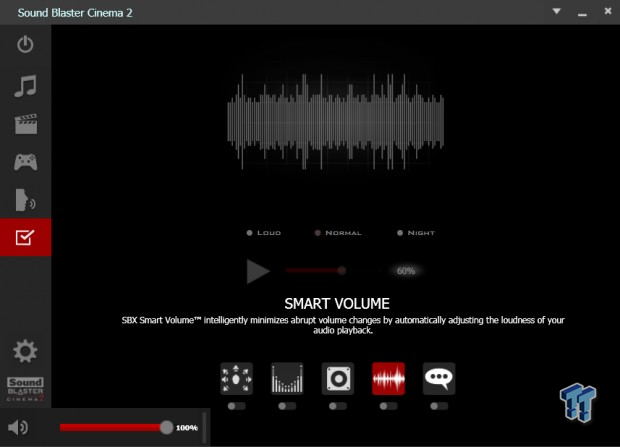Click the power icon in the sidebar
This screenshot has width=620, height=447.
pyautogui.click(x=25, y=44)
